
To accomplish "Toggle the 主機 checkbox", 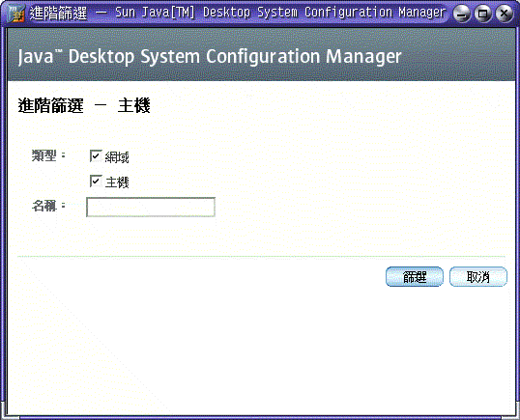I will 96,182.
